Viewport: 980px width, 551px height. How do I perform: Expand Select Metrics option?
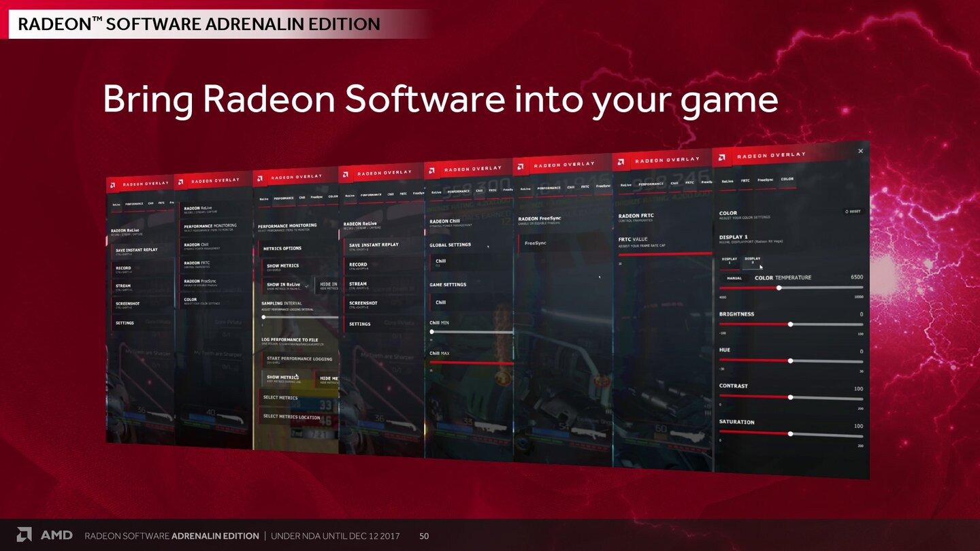[x=298, y=398]
